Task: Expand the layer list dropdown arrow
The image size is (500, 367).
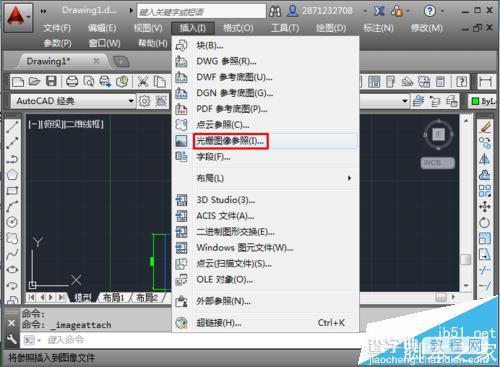Action: click(x=405, y=101)
